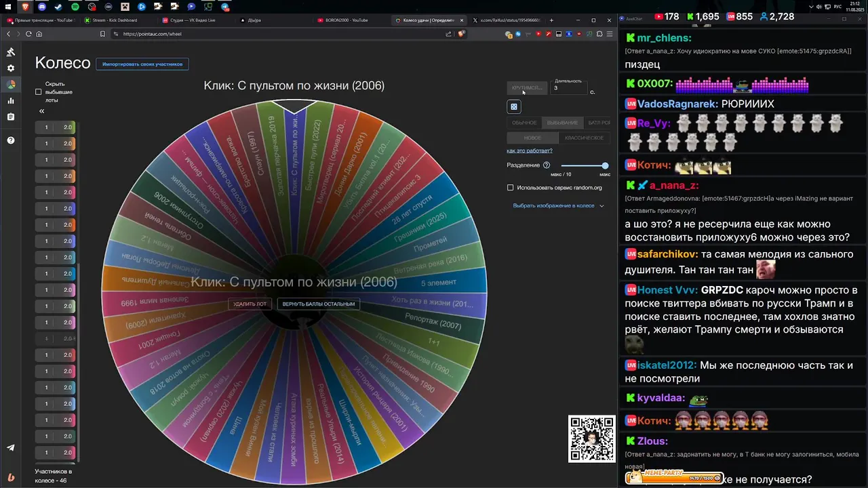
Task: Select the Обычное wheel mode
Action: pos(524,123)
